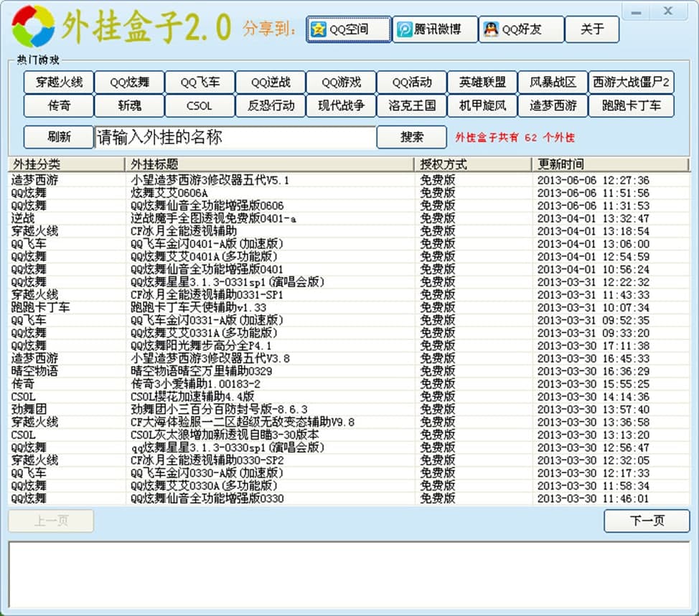
Task: Select row CF大海体验服一二区超级无敌变态辅助V9.8
Action: coord(349,422)
